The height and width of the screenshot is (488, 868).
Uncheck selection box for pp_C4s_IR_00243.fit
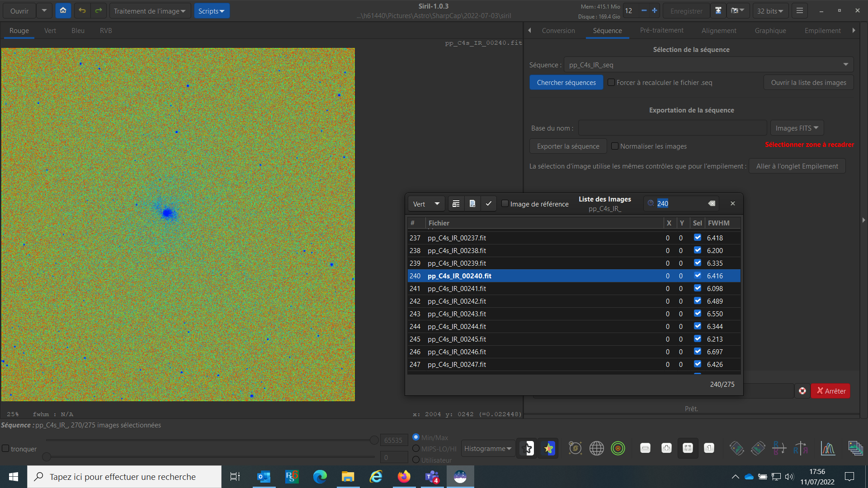(698, 314)
